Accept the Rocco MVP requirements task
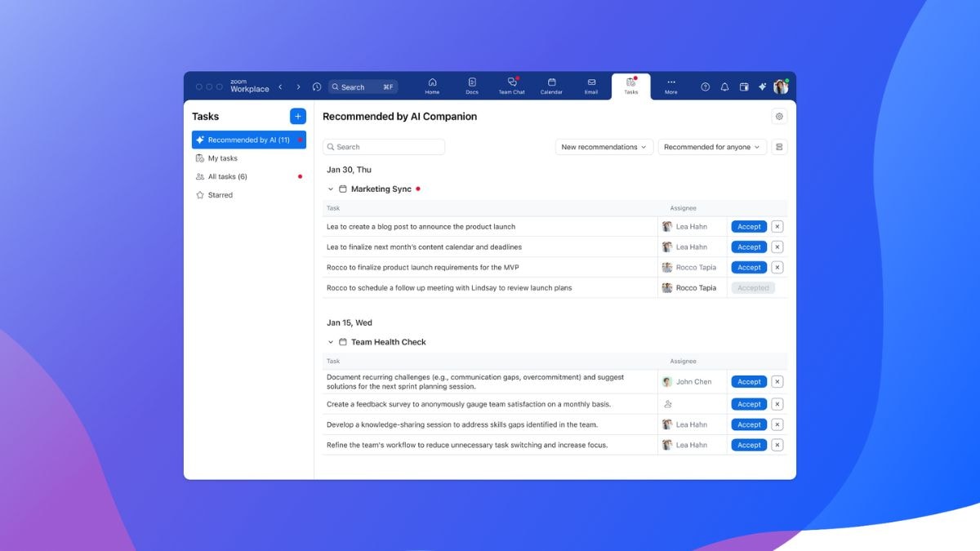This screenshot has width=980, height=551. (x=749, y=268)
